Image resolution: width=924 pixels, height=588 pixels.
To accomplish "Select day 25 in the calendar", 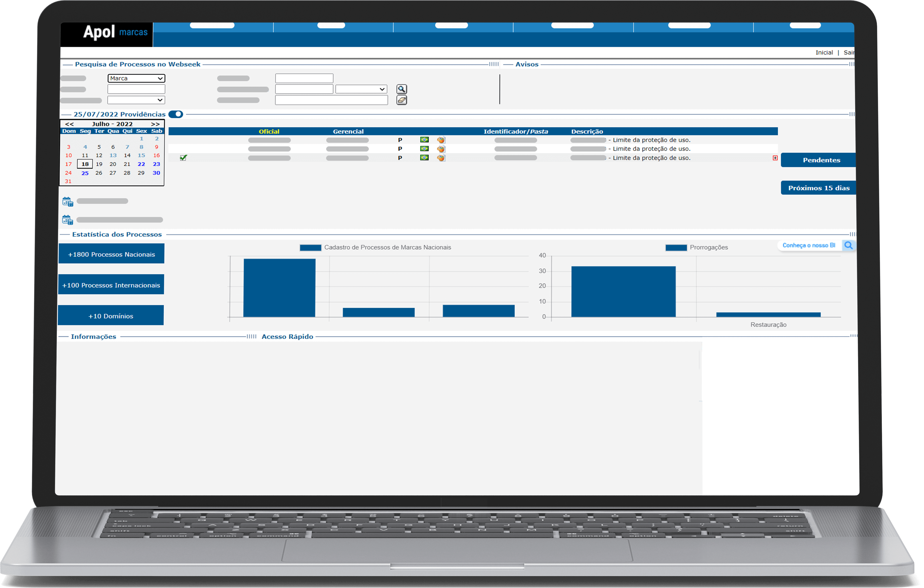I will [85, 173].
